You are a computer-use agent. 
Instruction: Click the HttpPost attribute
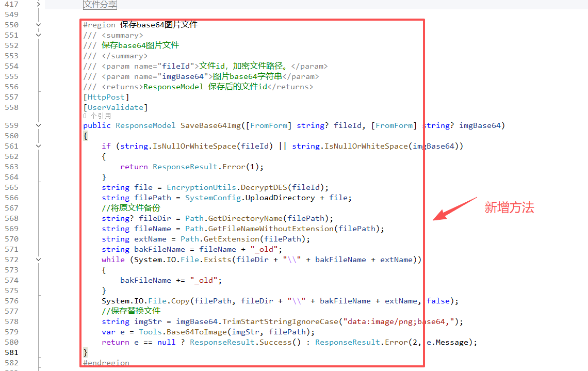click(106, 97)
